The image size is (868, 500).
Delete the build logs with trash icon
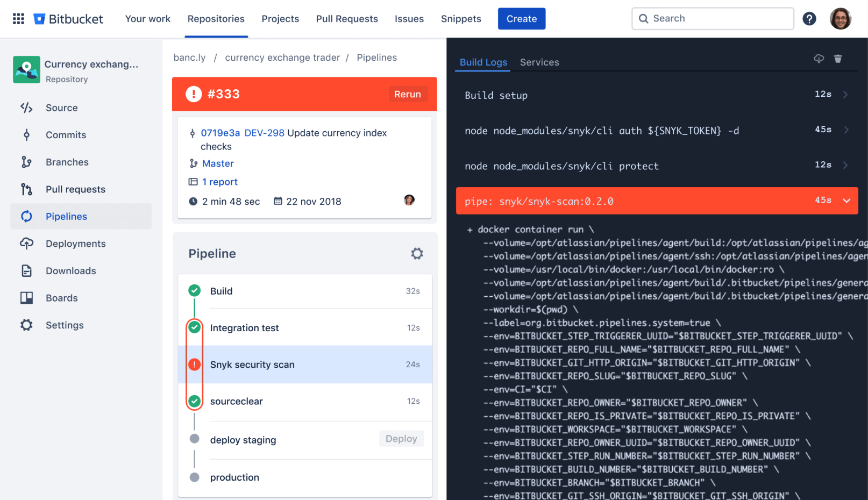[x=838, y=59]
